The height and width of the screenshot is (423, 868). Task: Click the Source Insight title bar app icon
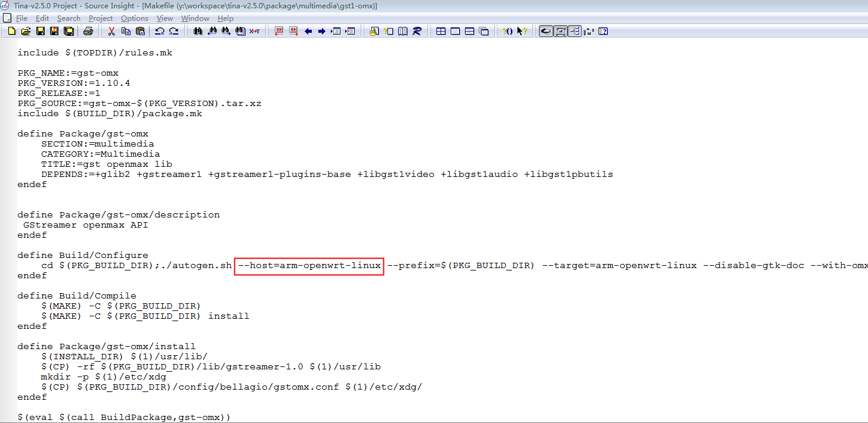tap(6, 5)
